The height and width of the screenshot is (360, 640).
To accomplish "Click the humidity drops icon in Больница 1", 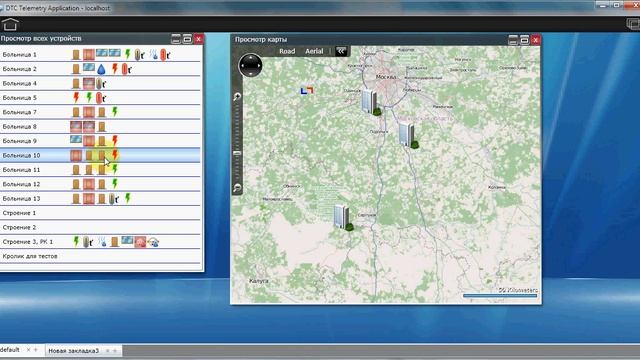I will pyautogui.click(x=153, y=54).
